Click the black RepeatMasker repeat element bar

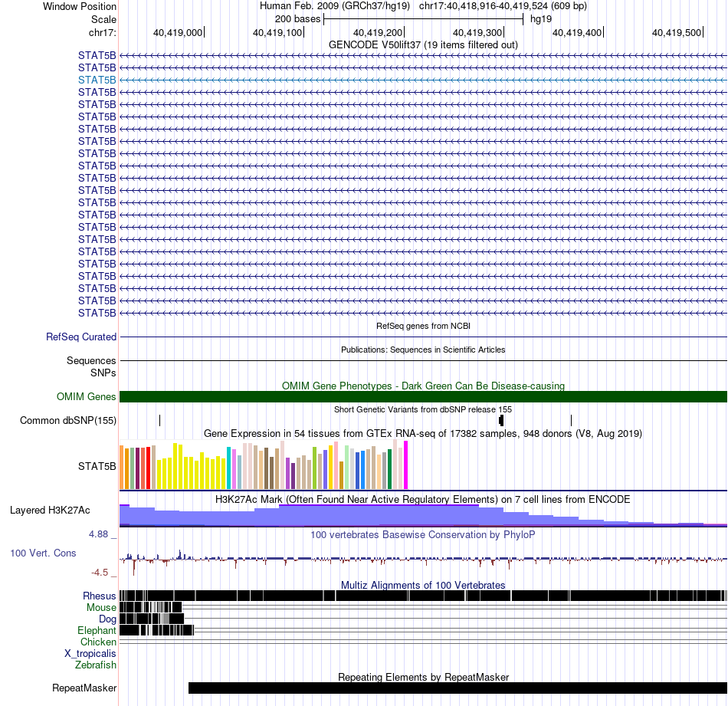point(457,688)
